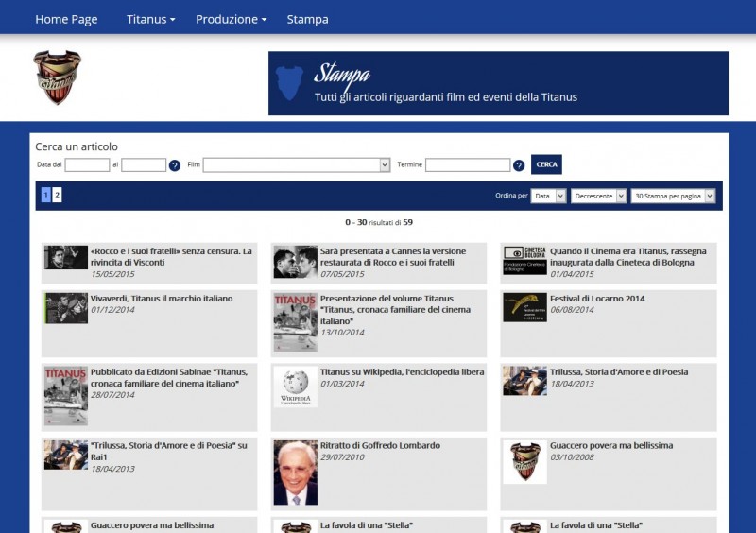Click the date 29/07/2010
This screenshot has width=756, height=533.
[x=342, y=457]
